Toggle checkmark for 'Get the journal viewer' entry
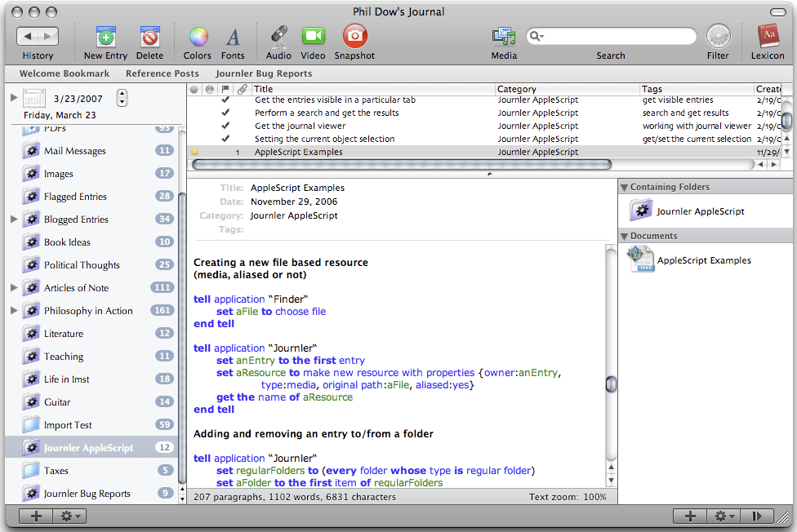797x532 pixels. click(x=225, y=125)
